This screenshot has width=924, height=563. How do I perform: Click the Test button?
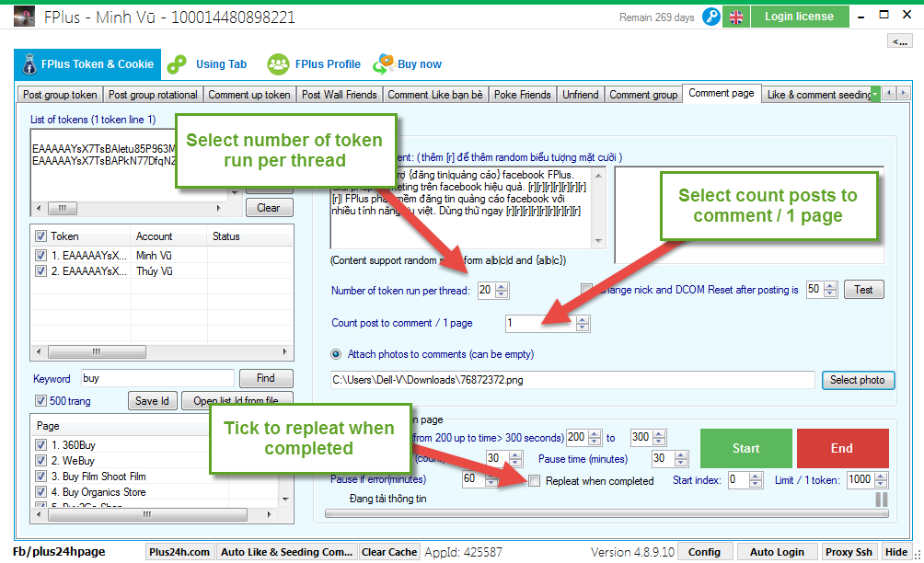(863, 290)
